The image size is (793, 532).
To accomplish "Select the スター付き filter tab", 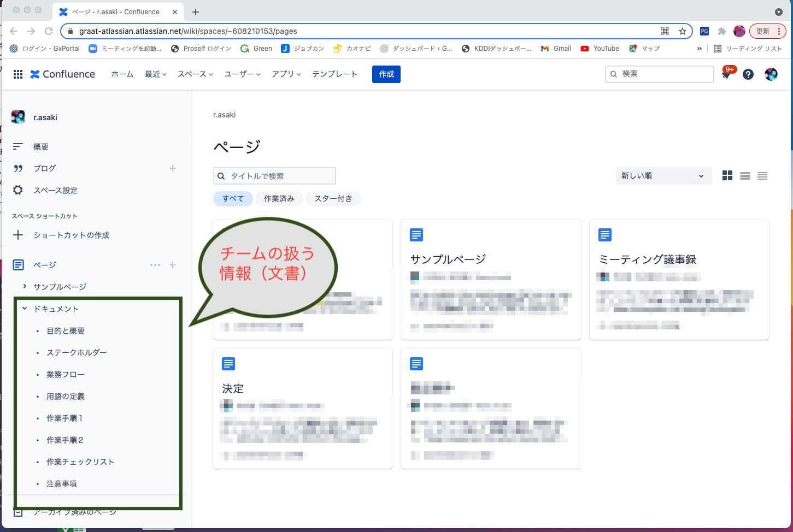I will [333, 199].
